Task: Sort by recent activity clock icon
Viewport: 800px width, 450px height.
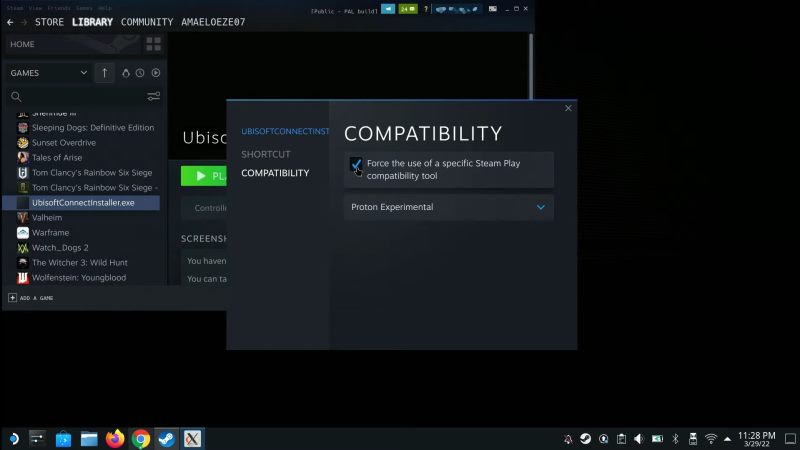Action: (140, 73)
